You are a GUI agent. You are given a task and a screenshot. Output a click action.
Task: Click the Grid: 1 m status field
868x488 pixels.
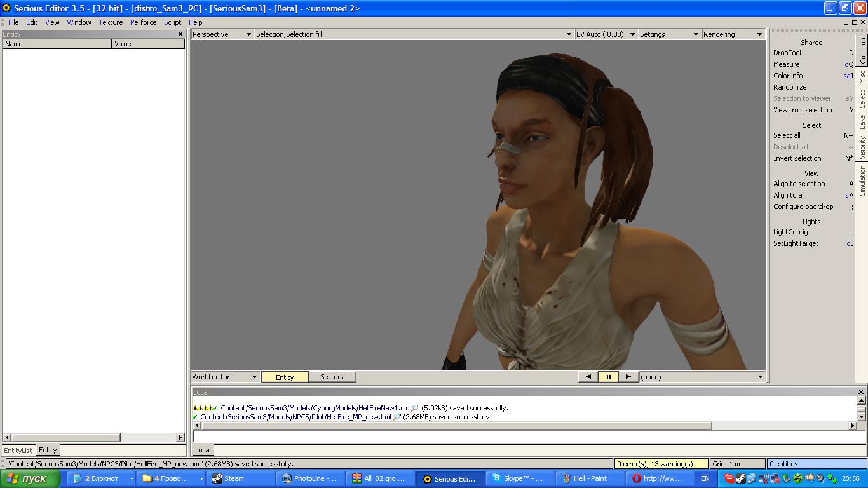point(738,464)
